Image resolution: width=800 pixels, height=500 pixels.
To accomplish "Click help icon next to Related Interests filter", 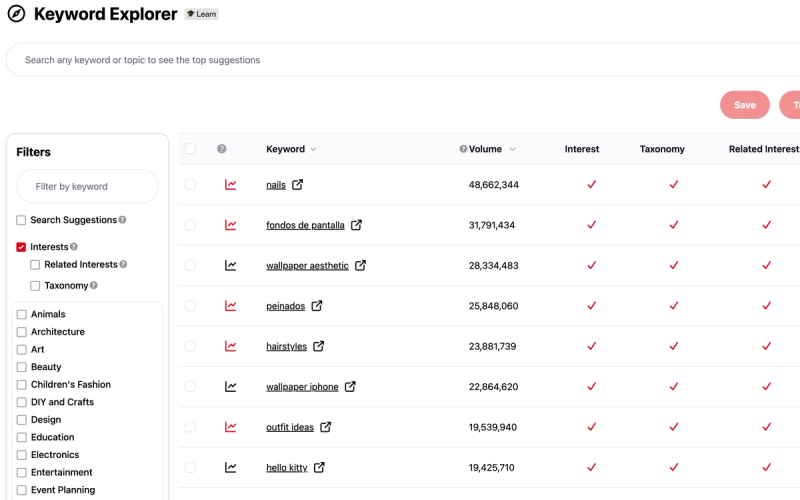I will pos(123,264).
